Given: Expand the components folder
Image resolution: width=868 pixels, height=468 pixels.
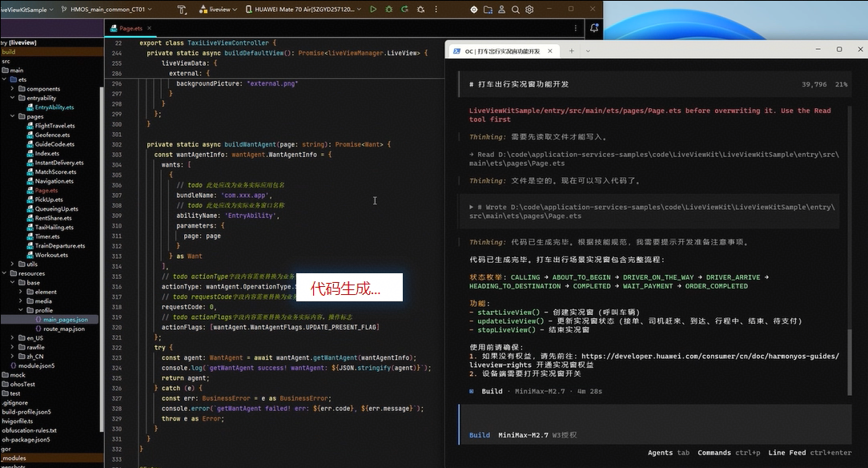Looking at the screenshot, I should [12, 89].
